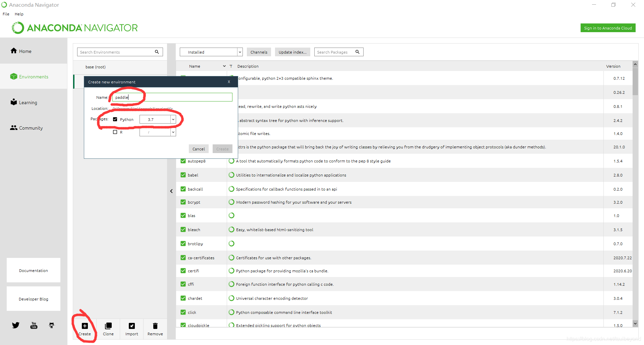644x345 pixels.
Task: Click the Anaconda Navigator logo
Action: (x=75, y=28)
